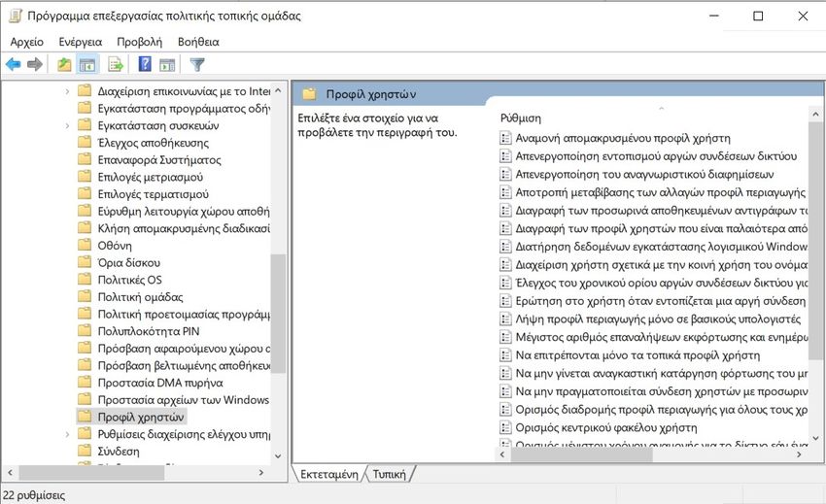Screen dimensions: 826x504
Task: Click folder icon of Όρια δίσκου
Action: [85, 262]
